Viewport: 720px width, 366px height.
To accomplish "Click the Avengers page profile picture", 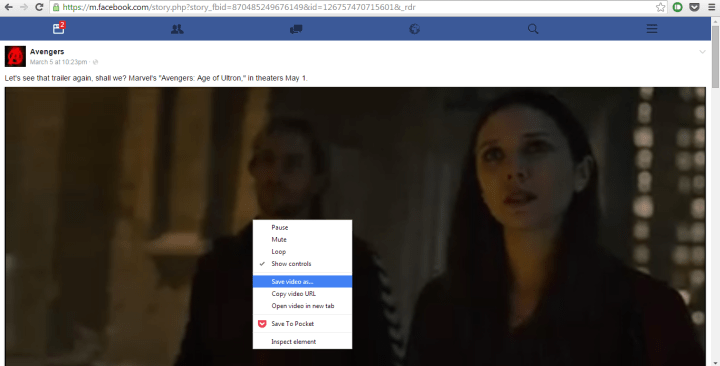I will (x=15, y=56).
